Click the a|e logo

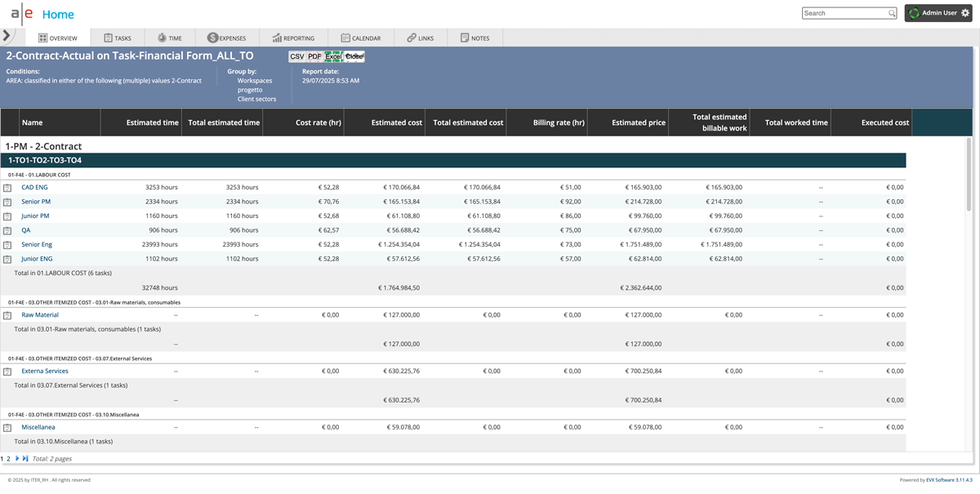coord(21,14)
